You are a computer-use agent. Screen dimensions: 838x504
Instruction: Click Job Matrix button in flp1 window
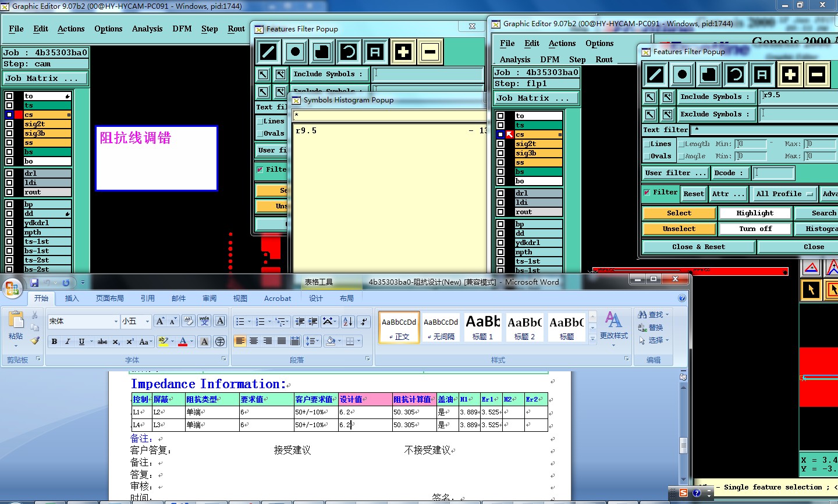point(536,98)
